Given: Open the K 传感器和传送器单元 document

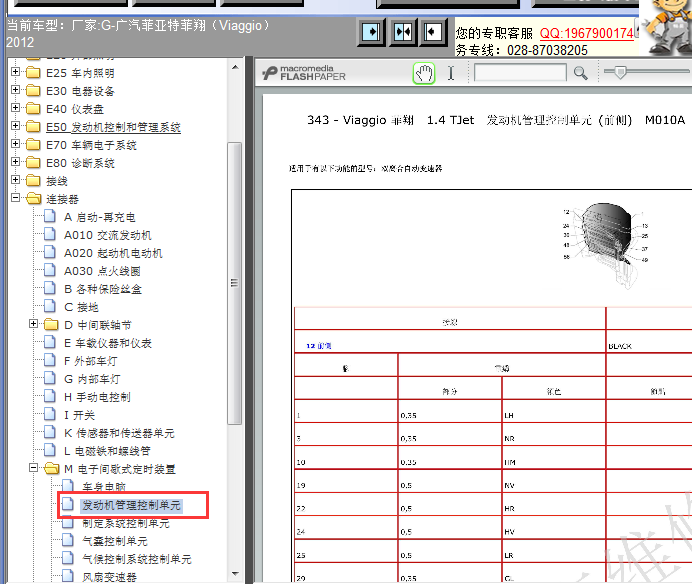Looking at the screenshot, I should [x=119, y=433].
